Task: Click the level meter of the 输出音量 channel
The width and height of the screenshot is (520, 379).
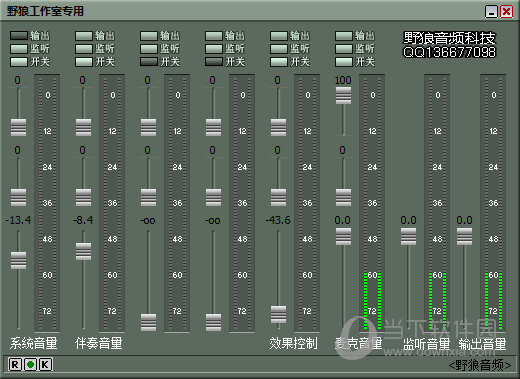Action: tap(493, 203)
